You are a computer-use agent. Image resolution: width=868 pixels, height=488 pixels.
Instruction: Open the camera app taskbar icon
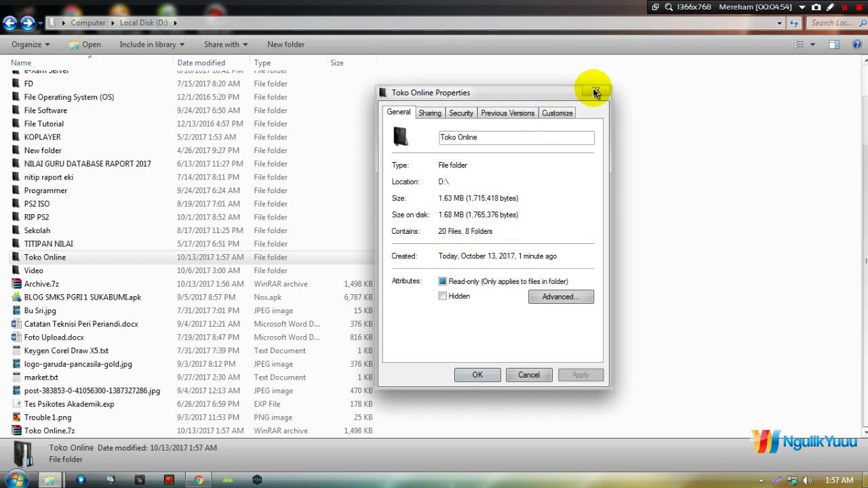coord(140,480)
